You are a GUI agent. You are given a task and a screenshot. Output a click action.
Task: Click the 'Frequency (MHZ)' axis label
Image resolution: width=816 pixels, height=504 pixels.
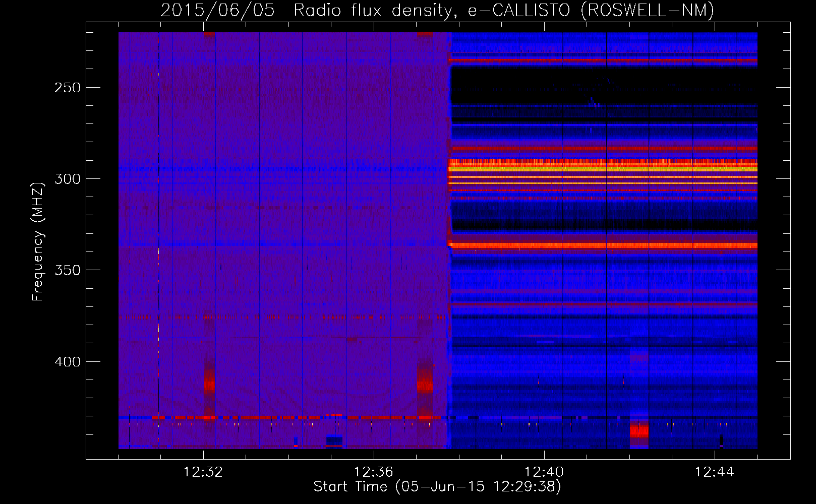[38, 241]
